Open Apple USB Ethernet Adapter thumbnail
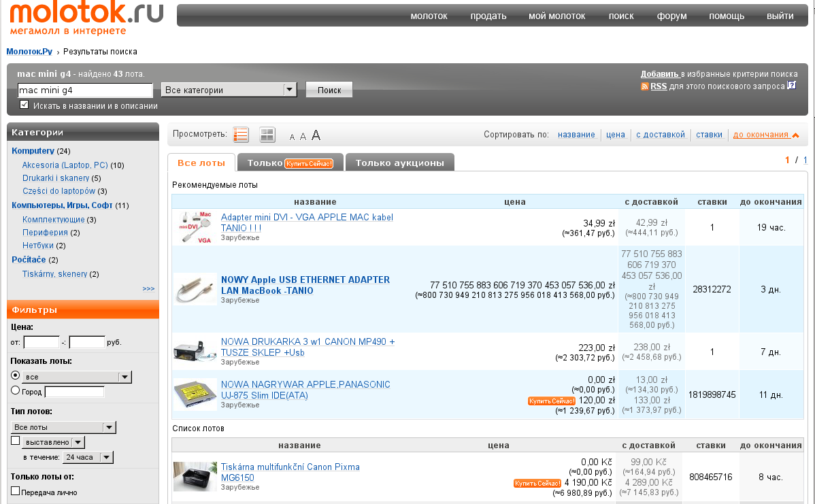Screen dimensions: 815x504 click(x=195, y=289)
